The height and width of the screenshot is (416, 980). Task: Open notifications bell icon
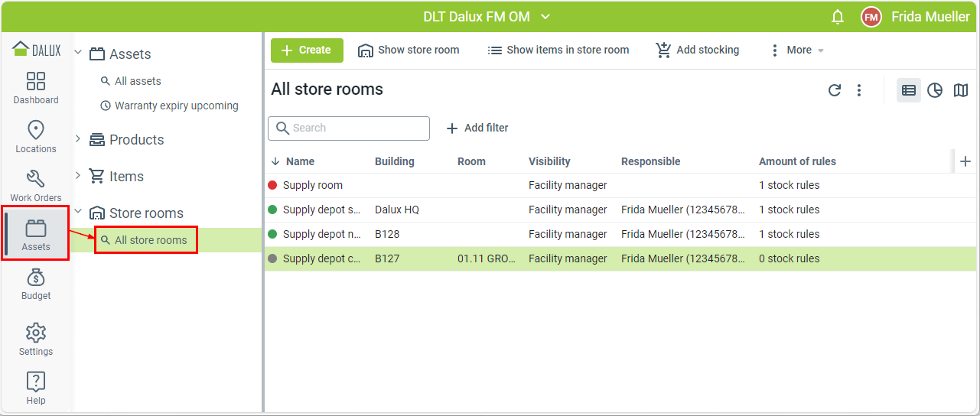pyautogui.click(x=838, y=17)
